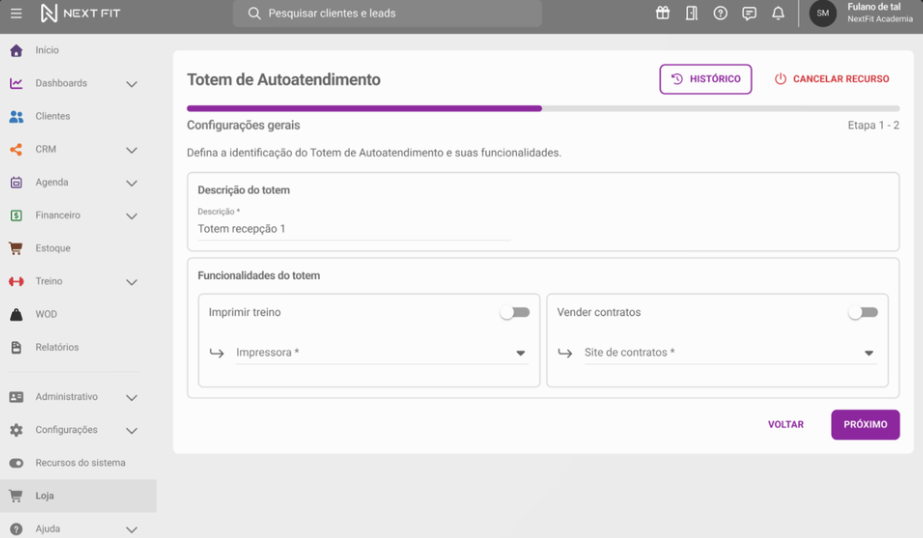Expand the Configurações chevron

click(132, 430)
